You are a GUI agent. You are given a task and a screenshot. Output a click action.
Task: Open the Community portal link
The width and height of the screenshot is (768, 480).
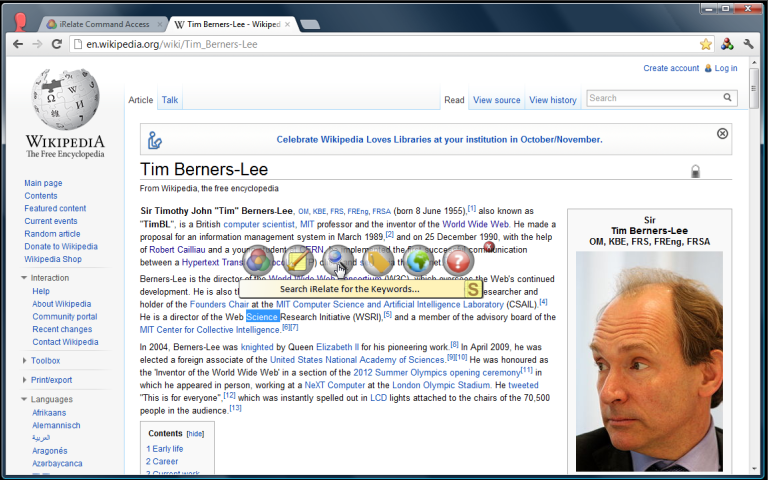(65, 316)
